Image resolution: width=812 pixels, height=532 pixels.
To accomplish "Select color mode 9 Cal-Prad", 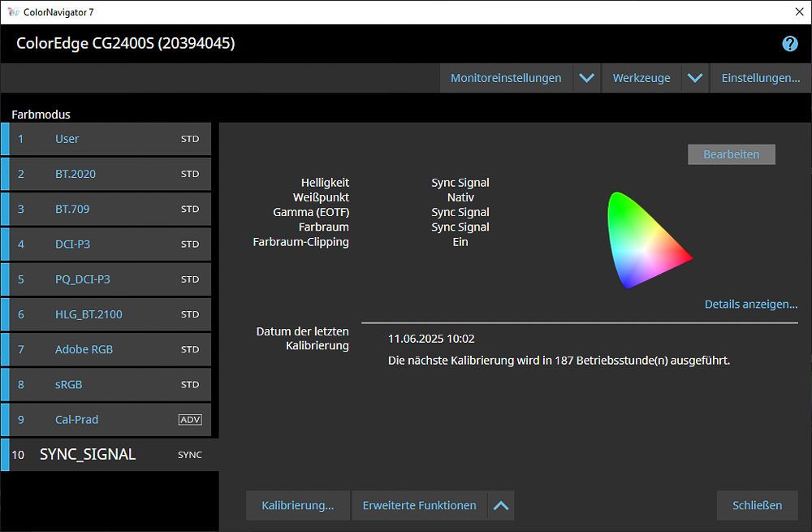I will (x=106, y=420).
